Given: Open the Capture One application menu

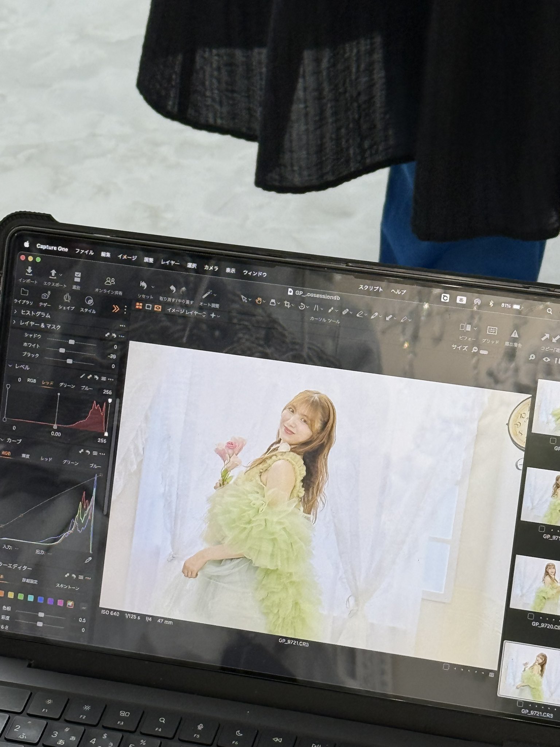Looking at the screenshot, I should [52, 248].
